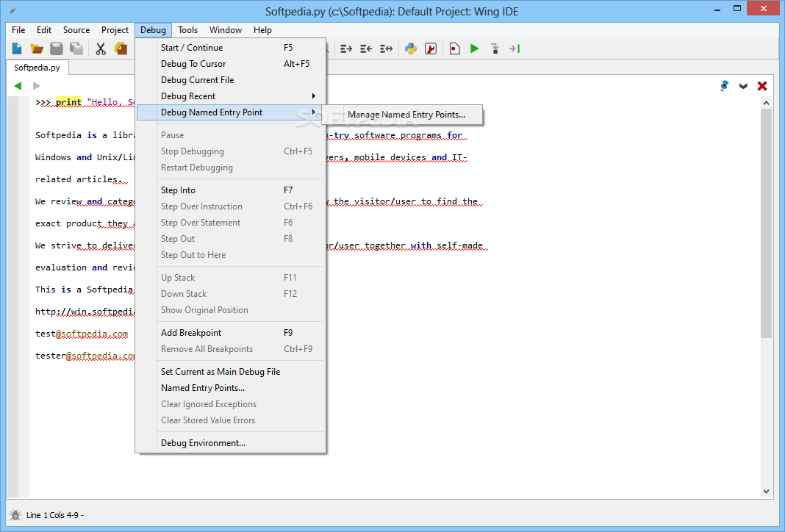Click the editor scrollbar down arrow
The height and width of the screenshot is (532, 785).
766,492
